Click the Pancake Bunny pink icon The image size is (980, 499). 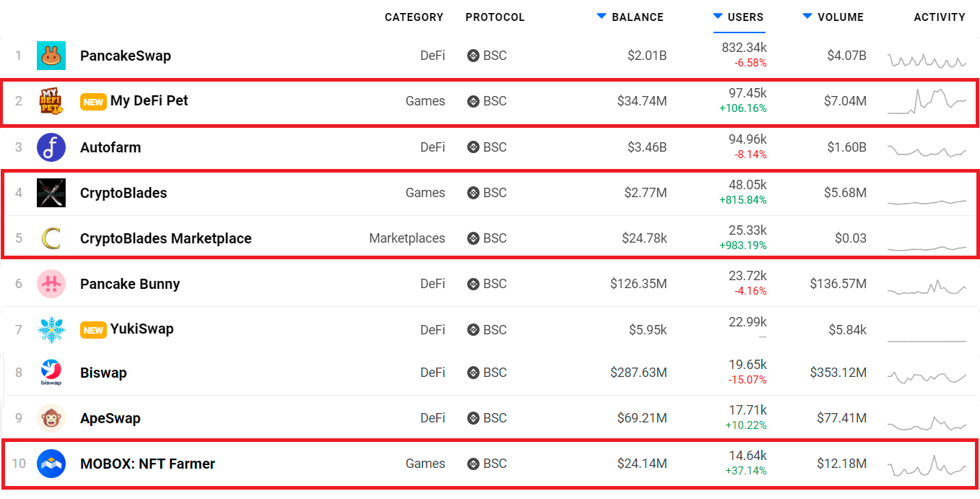pos(51,284)
